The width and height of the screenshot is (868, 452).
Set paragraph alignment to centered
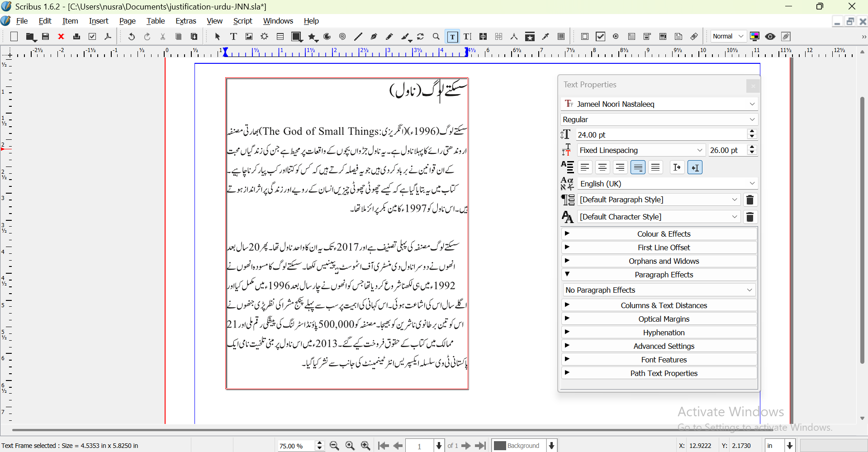[602, 167]
